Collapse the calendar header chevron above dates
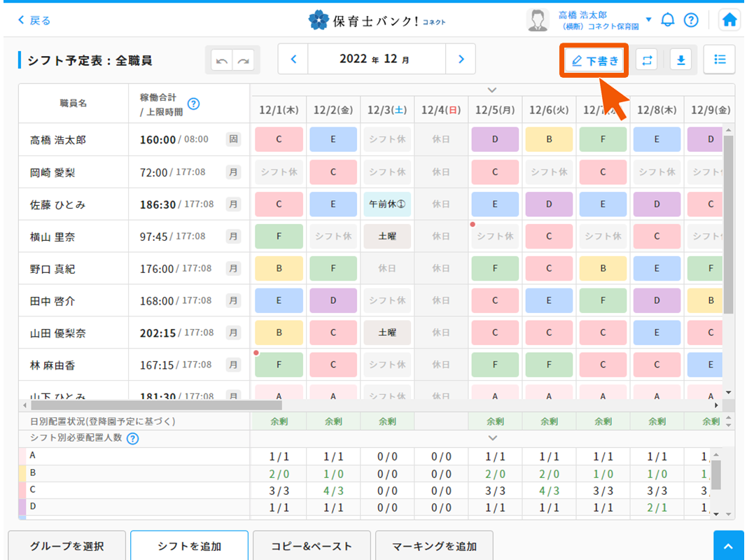 point(492,90)
